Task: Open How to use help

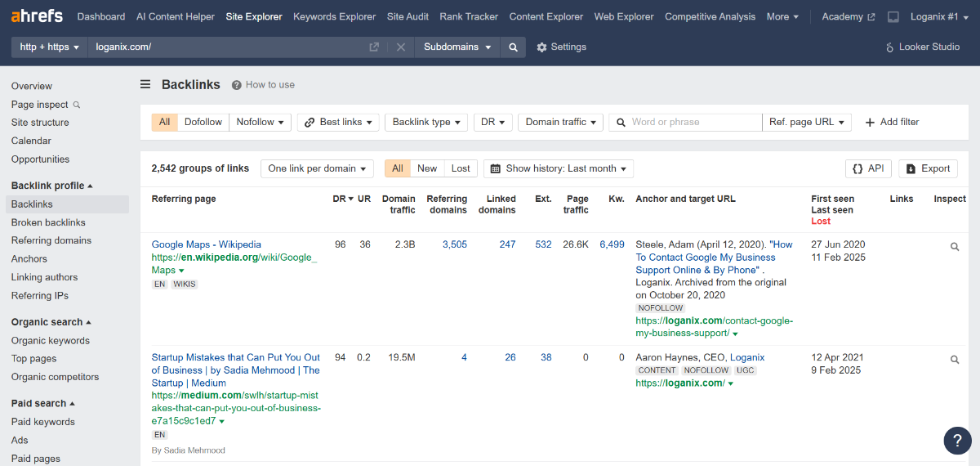Action: click(x=263, y=85)
